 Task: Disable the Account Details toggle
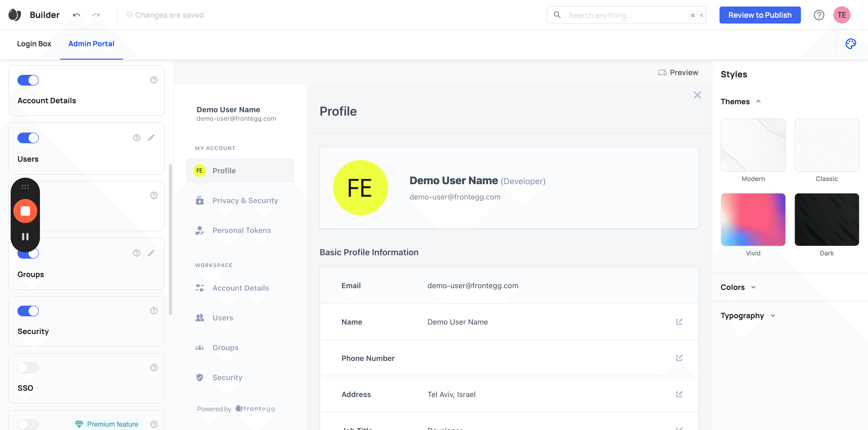28,80
